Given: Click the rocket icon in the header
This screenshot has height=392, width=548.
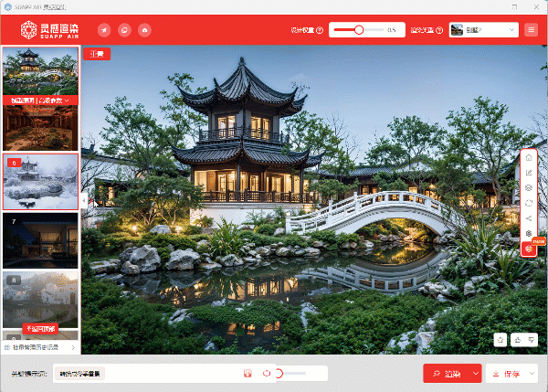Looking at the screenshot, I should coord(104,30).
